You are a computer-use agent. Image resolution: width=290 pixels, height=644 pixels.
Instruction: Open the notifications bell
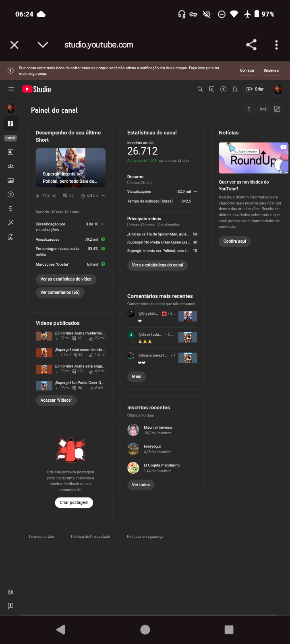click(235, 89)
